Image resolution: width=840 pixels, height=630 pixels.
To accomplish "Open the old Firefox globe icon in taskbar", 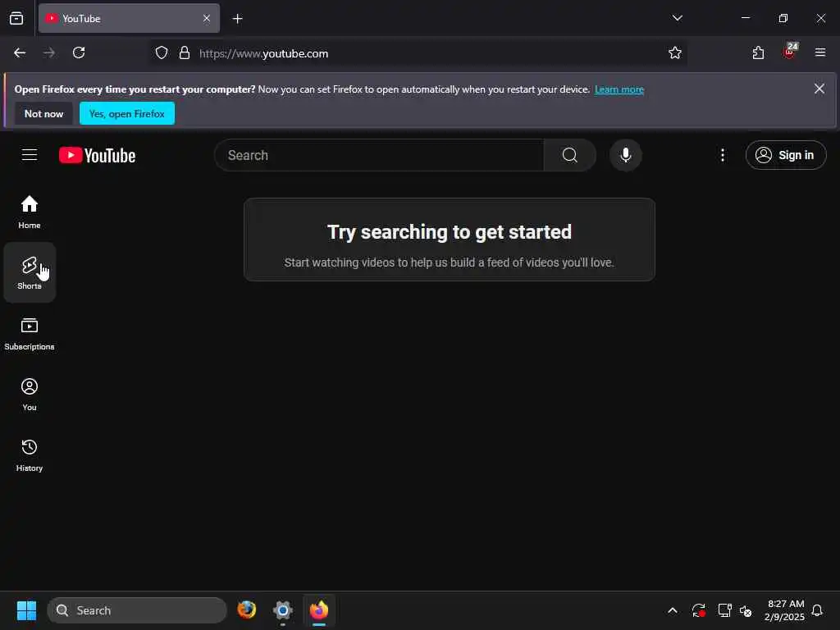I will coord(246,609).
